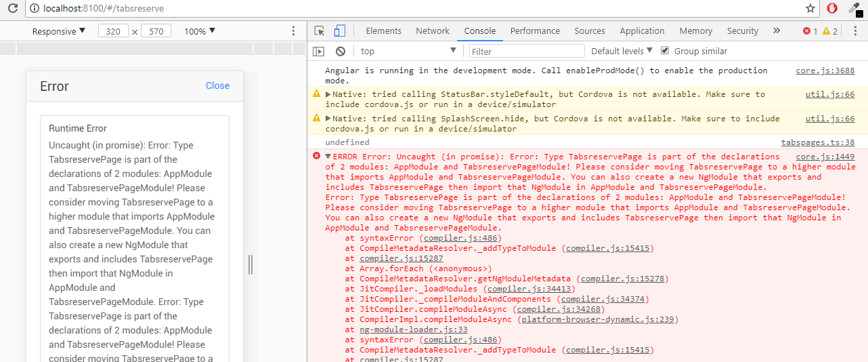Open the Performance tab
The image size is (868, 362).
[535, 31]
